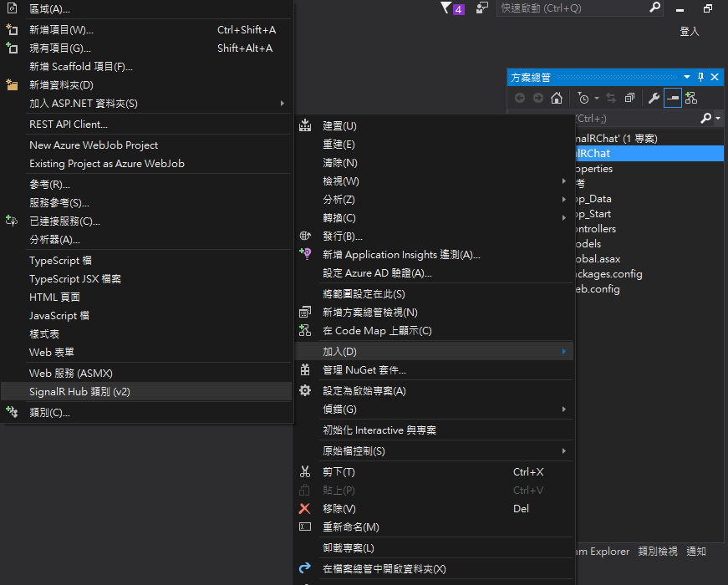
Task: Click the Code Map icon in context menu
Action: pyautogui.click(x=305, y=330)
